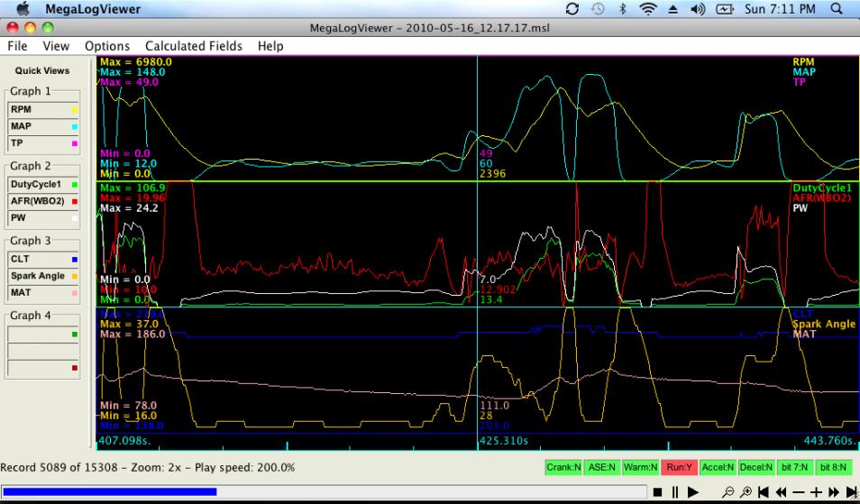Screen dimensions: 860x504
Task: Open the RPM field selector in Graph 1
Action: click(x=43, y=109)
